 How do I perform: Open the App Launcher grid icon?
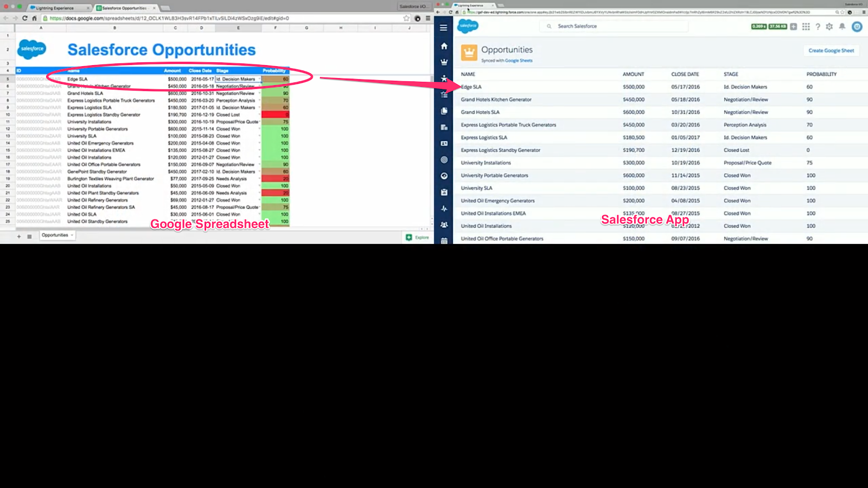(x=806, y=27)
